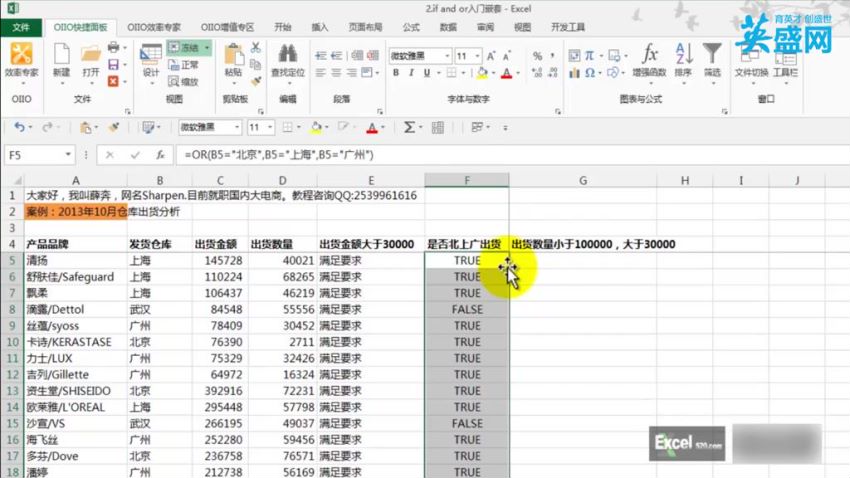Click the formula bar cancel X button

[x=110, y=155]
